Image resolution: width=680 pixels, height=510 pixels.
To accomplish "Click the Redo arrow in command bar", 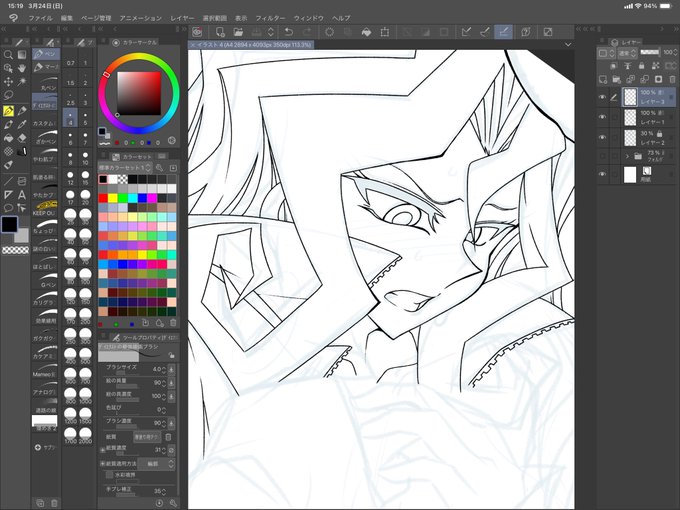I will pyautogui.click(x=307, y=32).
